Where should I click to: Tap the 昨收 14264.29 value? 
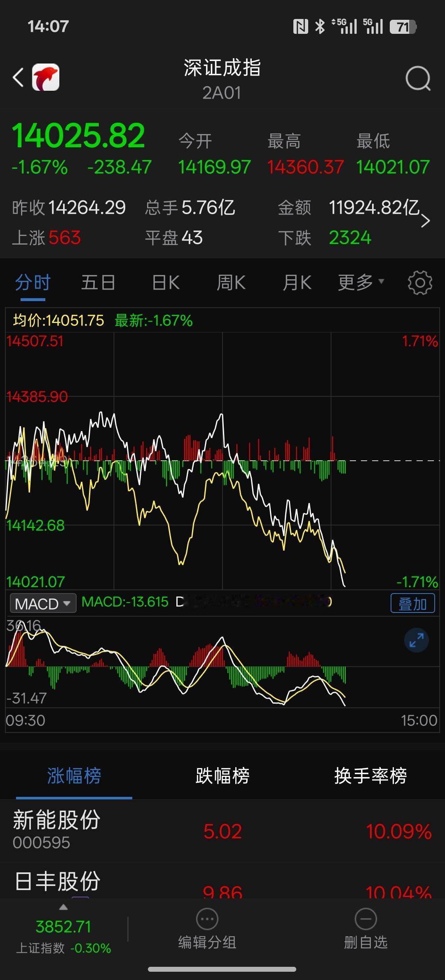tap(87, 207)
